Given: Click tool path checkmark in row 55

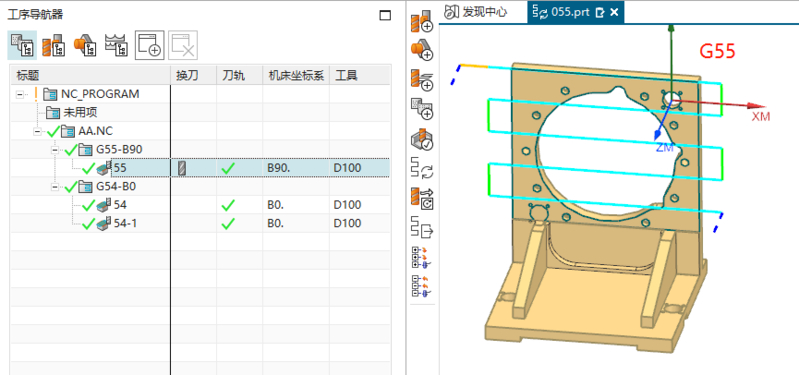Looking at the screenshot, I should (x=228, y=168).
